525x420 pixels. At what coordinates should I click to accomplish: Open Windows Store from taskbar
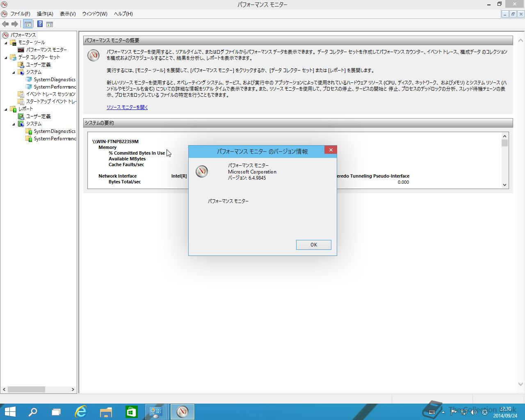(x=131, y=412)
